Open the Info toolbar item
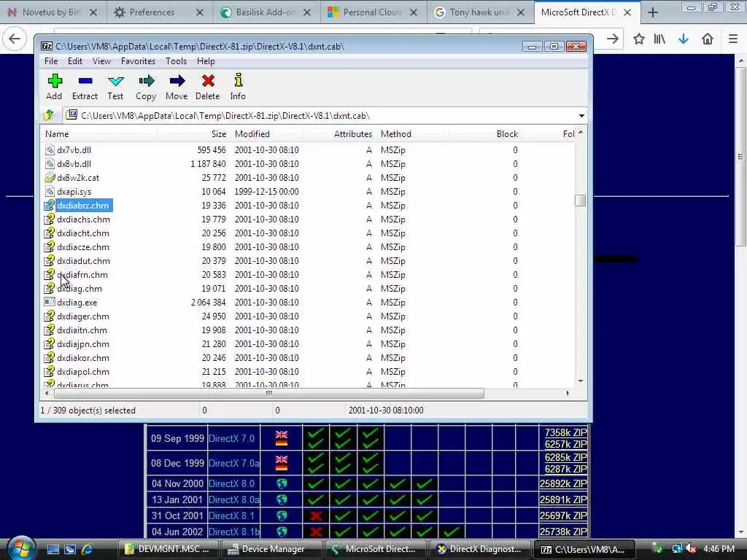The width and height of the screenshot is (747, 560). click(239, 80)
